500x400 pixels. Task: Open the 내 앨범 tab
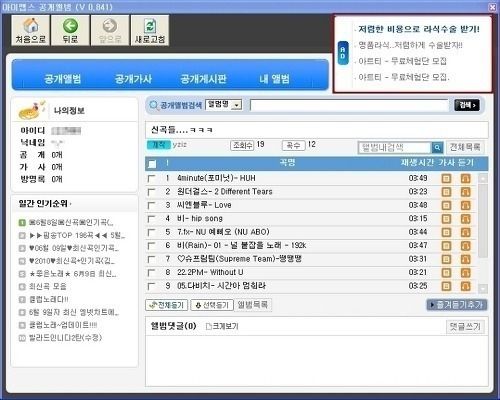click(274, 79)
